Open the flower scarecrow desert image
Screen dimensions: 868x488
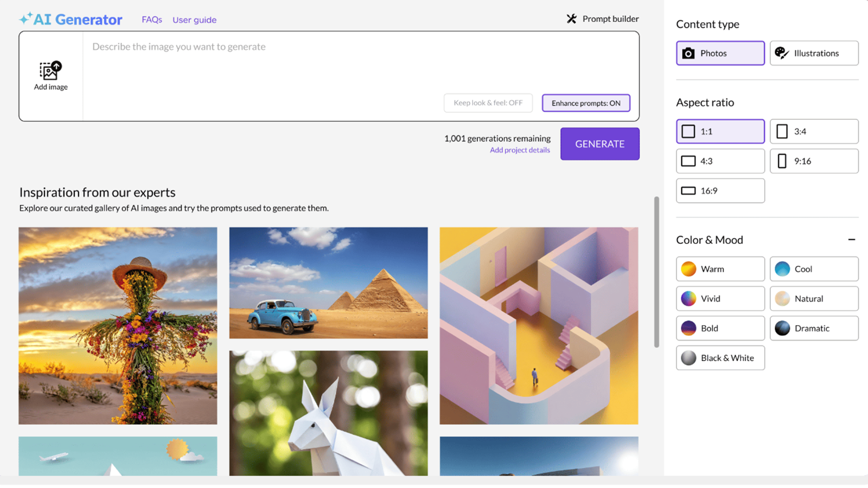click(x=118, y=326)
